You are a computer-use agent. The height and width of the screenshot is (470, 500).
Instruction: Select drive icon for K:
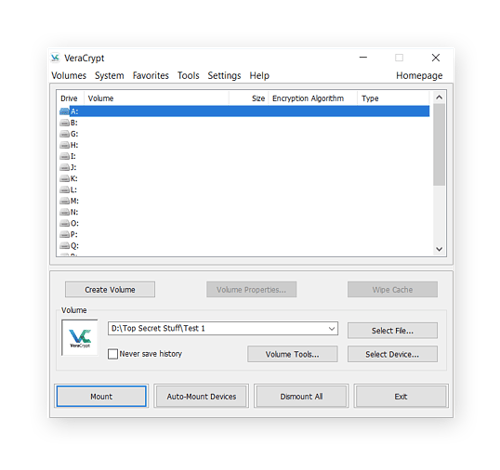click(x=64, y=178)
